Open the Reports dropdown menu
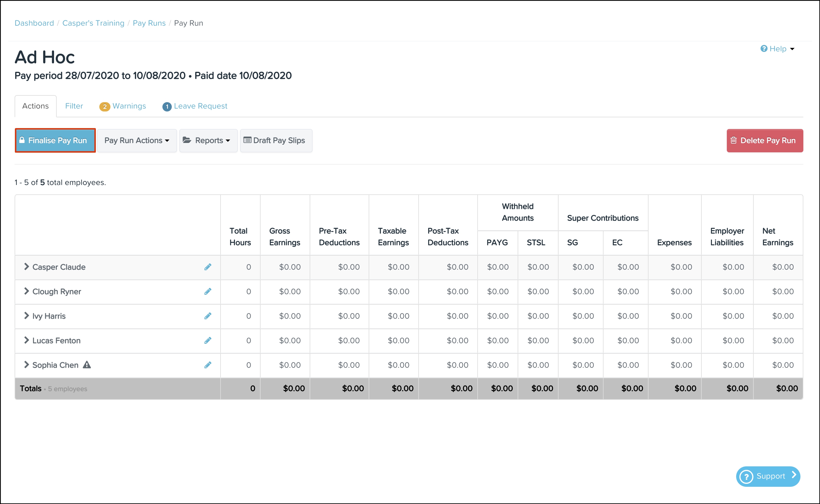Image resolution: width=820 pixels, height=504 pixels. [x=209, y=141]
